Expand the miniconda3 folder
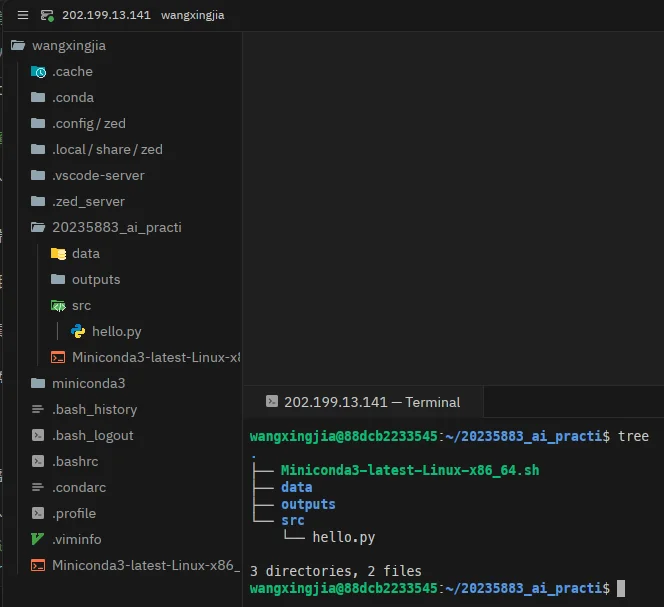The width and height of the screenshot is (664, 607). (x=78, y=383)
